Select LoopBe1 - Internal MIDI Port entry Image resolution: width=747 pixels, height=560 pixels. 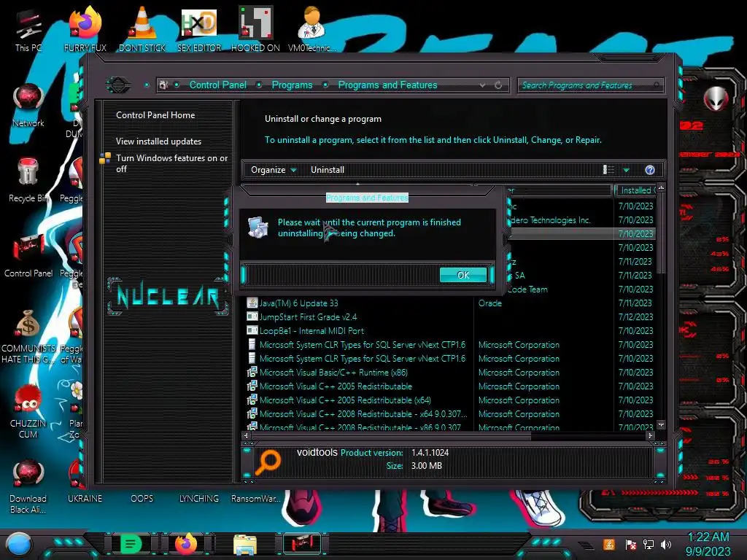click(x=311, y=331)
